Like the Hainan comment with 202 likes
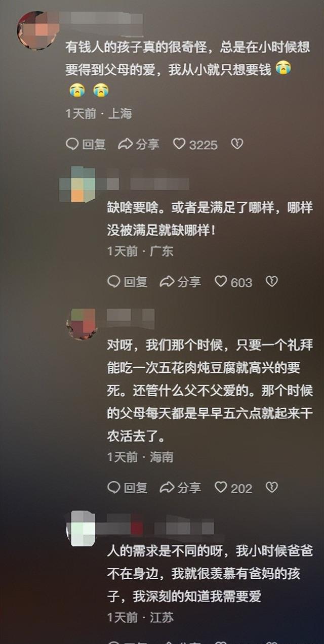 tap(233, 488)
